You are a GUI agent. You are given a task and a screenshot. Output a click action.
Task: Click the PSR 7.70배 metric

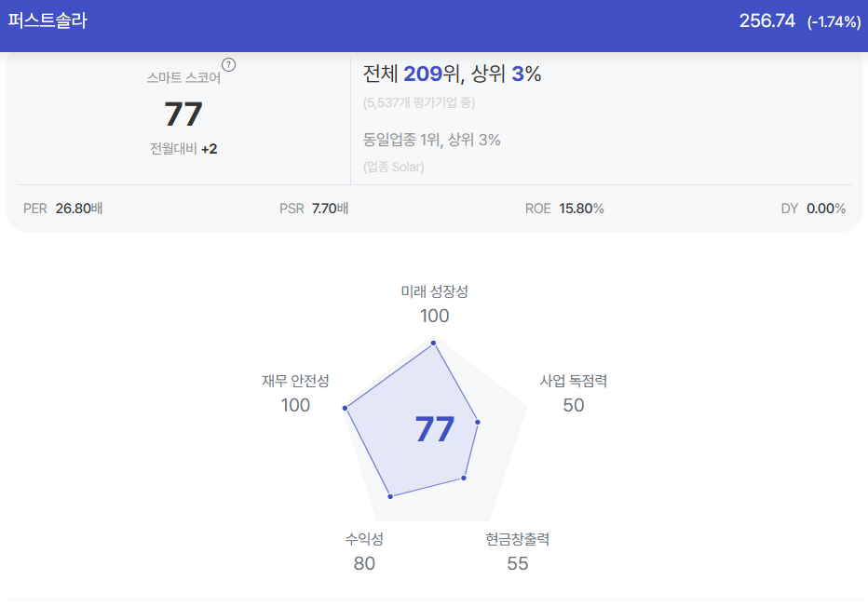(314, 209)
